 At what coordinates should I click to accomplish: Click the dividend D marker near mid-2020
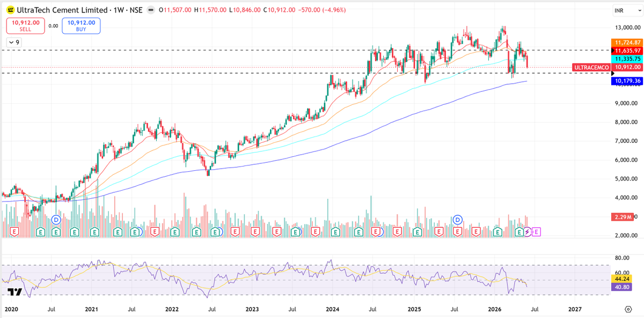(56, 219)
